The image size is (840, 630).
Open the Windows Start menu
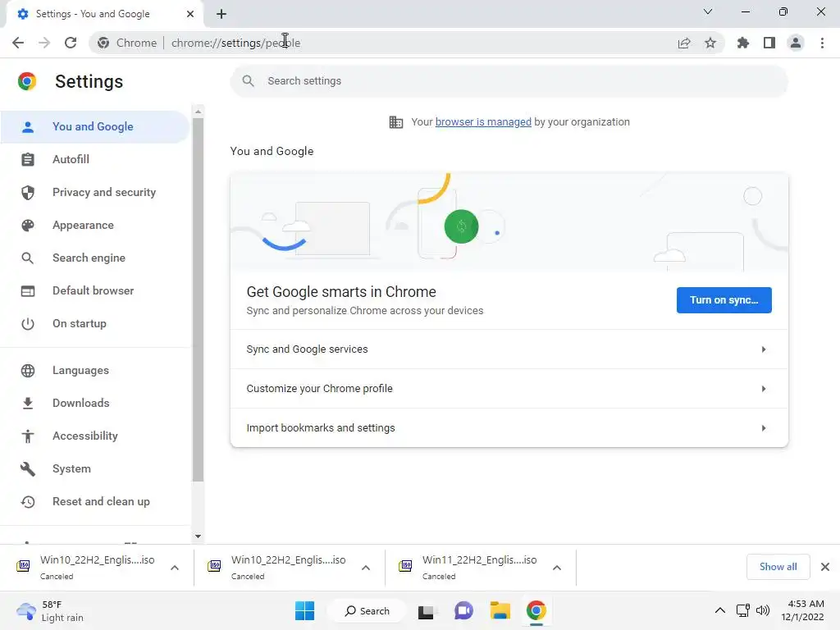click(305, 610)
